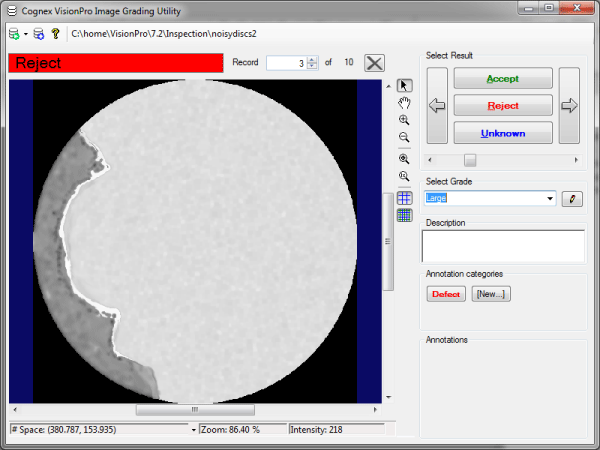The image size is (600, 450).
Task: Click in the Description text box
Action: 503,246
